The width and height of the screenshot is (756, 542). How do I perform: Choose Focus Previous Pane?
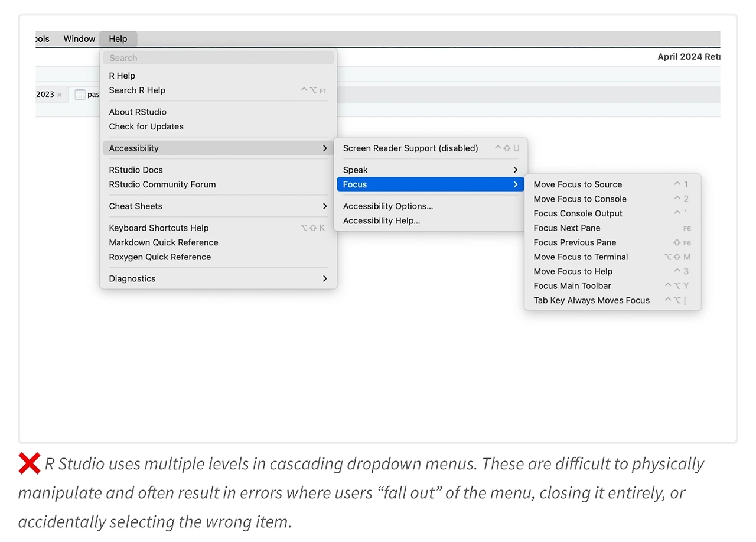pos(612,242)
